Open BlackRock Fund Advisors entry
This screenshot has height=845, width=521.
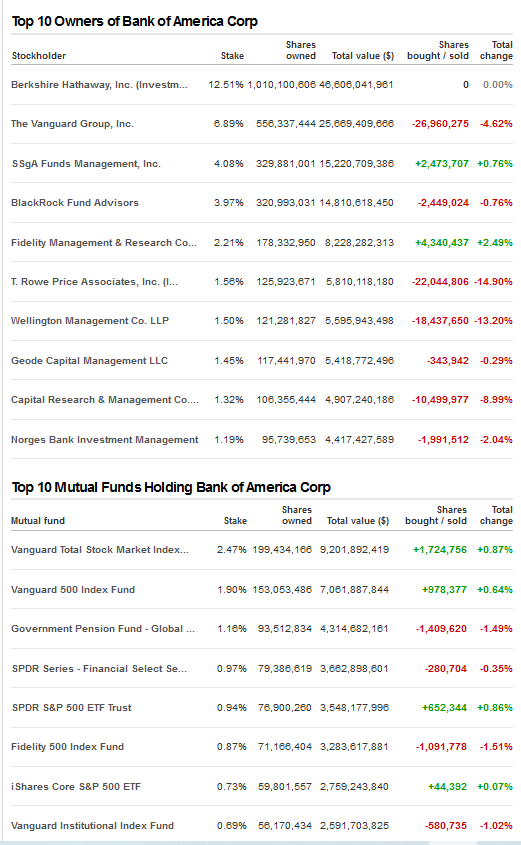74,203
